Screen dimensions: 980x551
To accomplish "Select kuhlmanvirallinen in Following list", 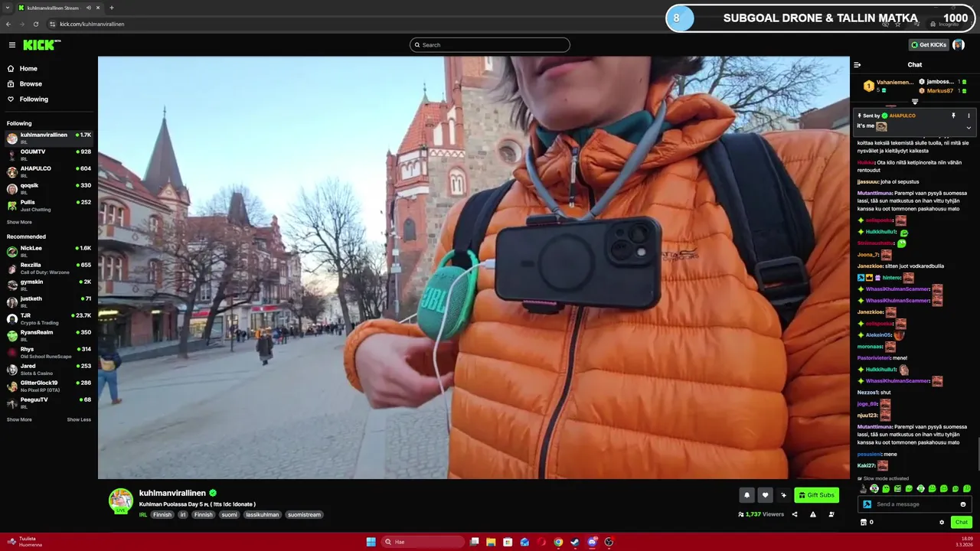I will pyautogui.click(x=49, y=138).
